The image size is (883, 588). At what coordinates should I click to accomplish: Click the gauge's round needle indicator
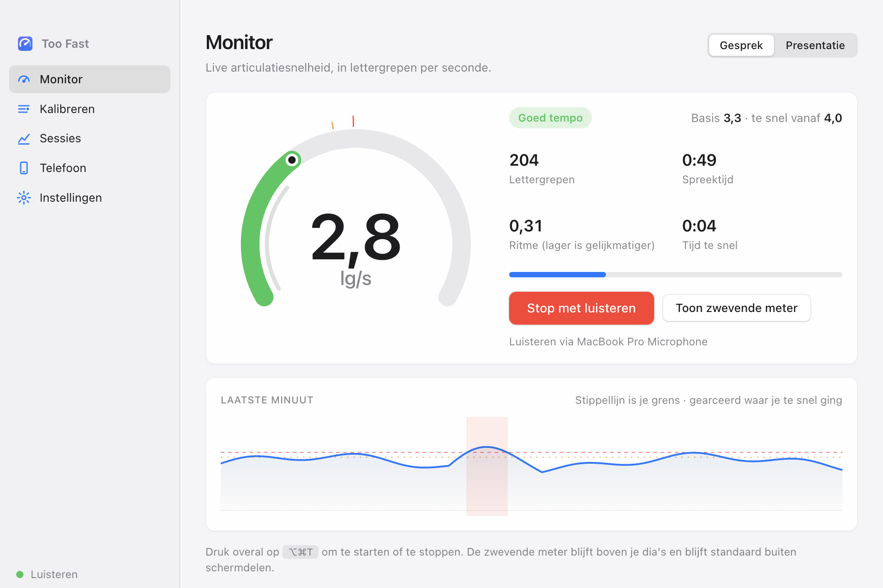pyautogui.click(x=292, y=160)
